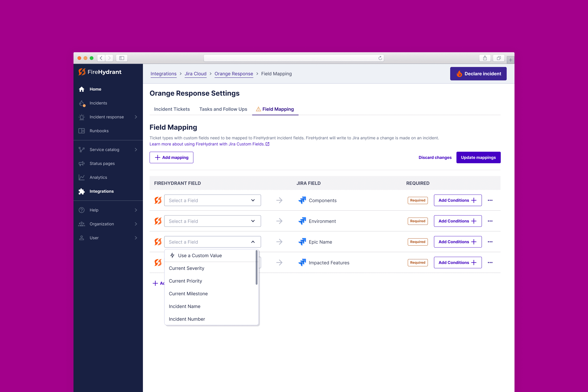Open the Components Select a Field dropdown
The image size is (588, 392).
coord(212,200)
